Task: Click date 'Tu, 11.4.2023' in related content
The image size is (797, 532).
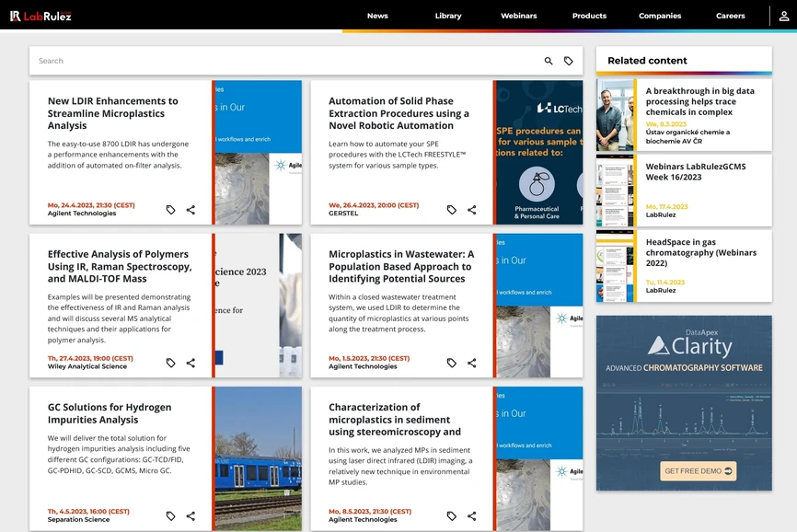Action: pyautogui.click(x=664, y=283)
